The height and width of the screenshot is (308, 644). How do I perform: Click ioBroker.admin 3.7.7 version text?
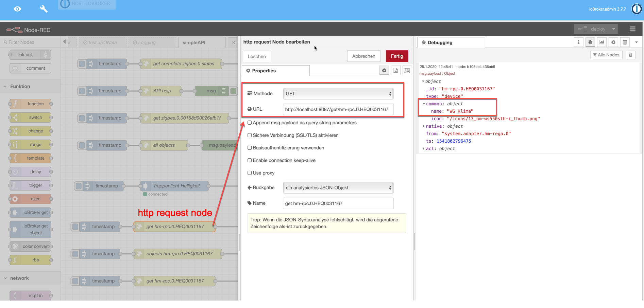[607, 9]
